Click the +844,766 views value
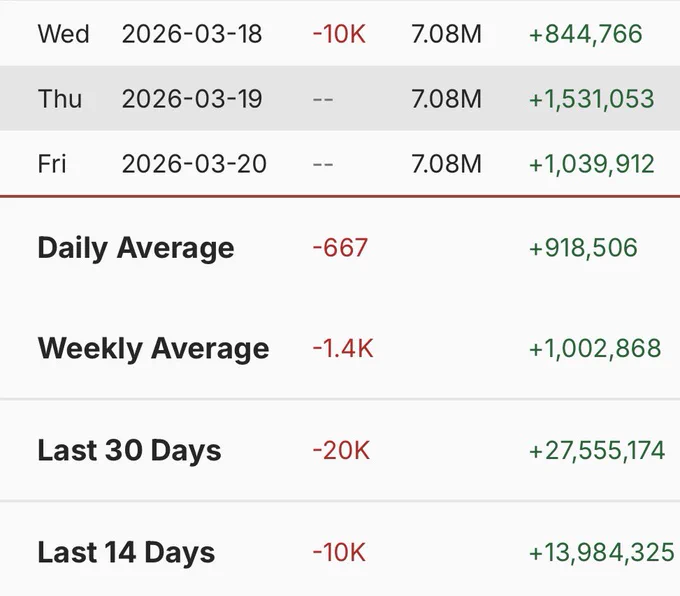Viewport: 680px width, 596px height. pos(585,34)
